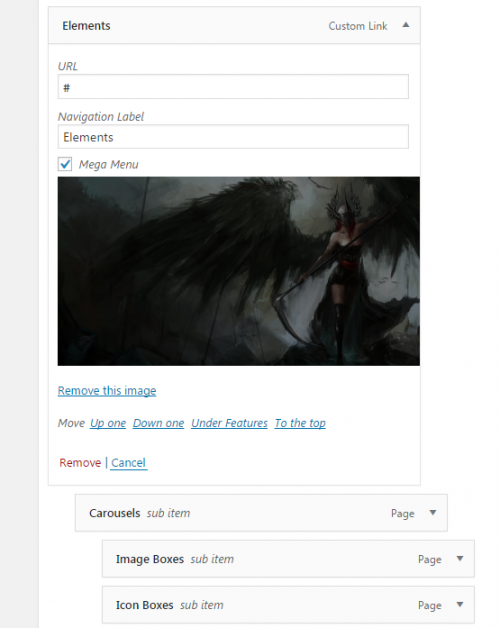Click the Custom Link type label
The width and height of the screenshot is (500, 628).
[358, 26]
